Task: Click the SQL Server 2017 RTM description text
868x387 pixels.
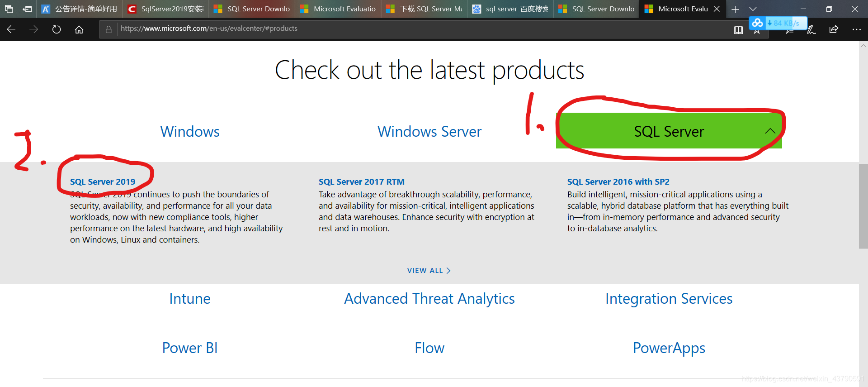Action: point(426,211)
